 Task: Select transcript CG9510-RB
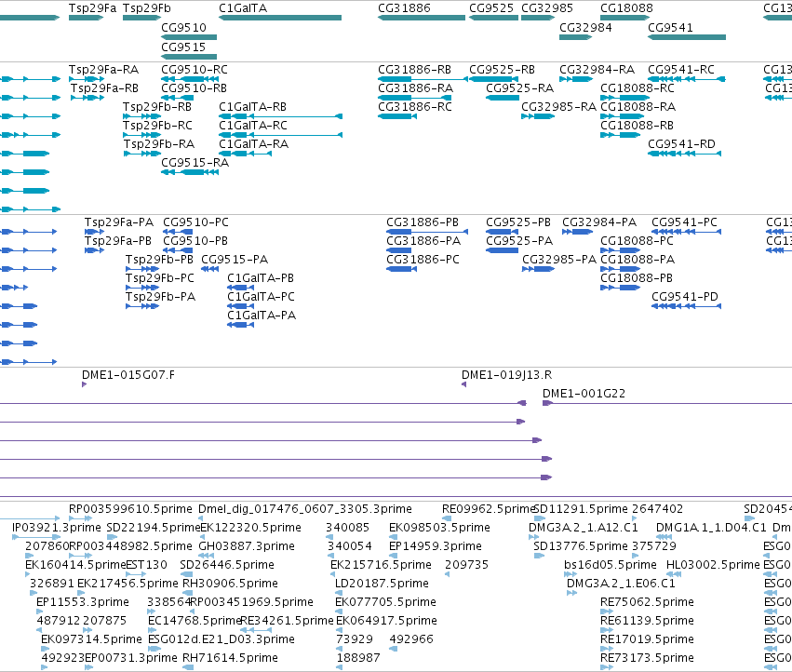pyautogui.click(x=194, y=88)
